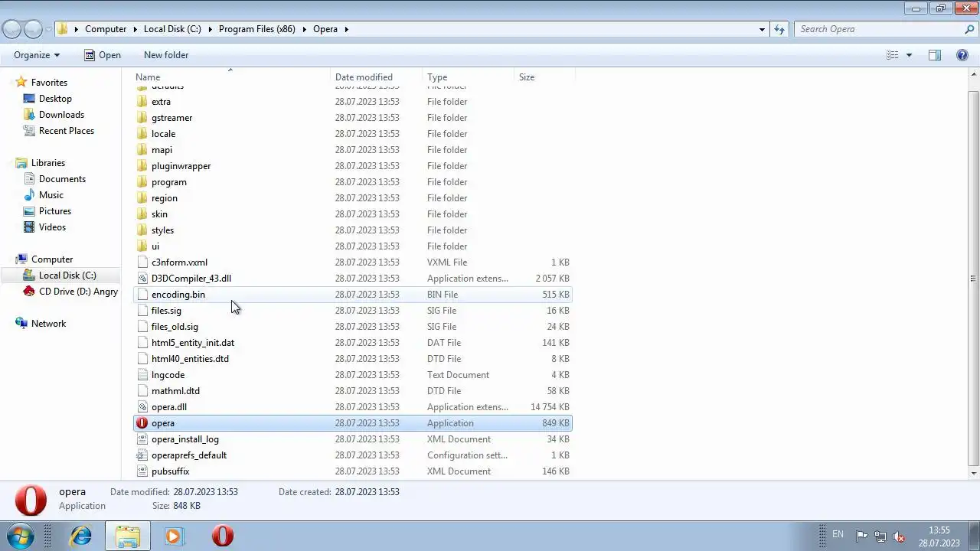Screen dimensions: 980x551
Task: Open address bar history dropdown arrow
Action: [762, 29]
